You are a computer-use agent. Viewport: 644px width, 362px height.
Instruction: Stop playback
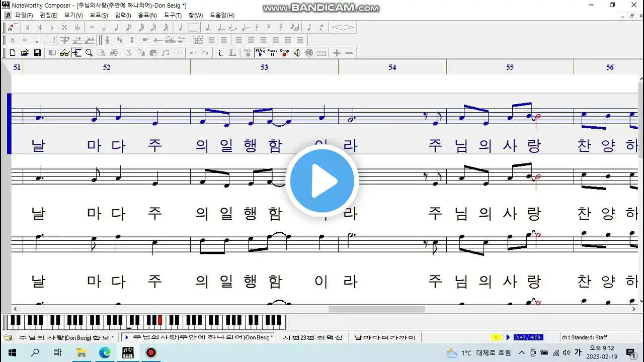(284, 53)
